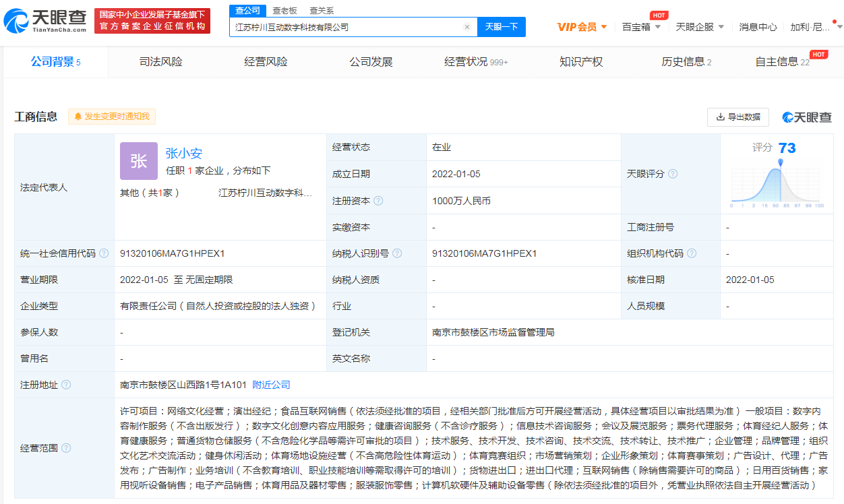Open 消息中心 in the header
Viewport: 844px width, 504px height.
[x=758, y=27]
